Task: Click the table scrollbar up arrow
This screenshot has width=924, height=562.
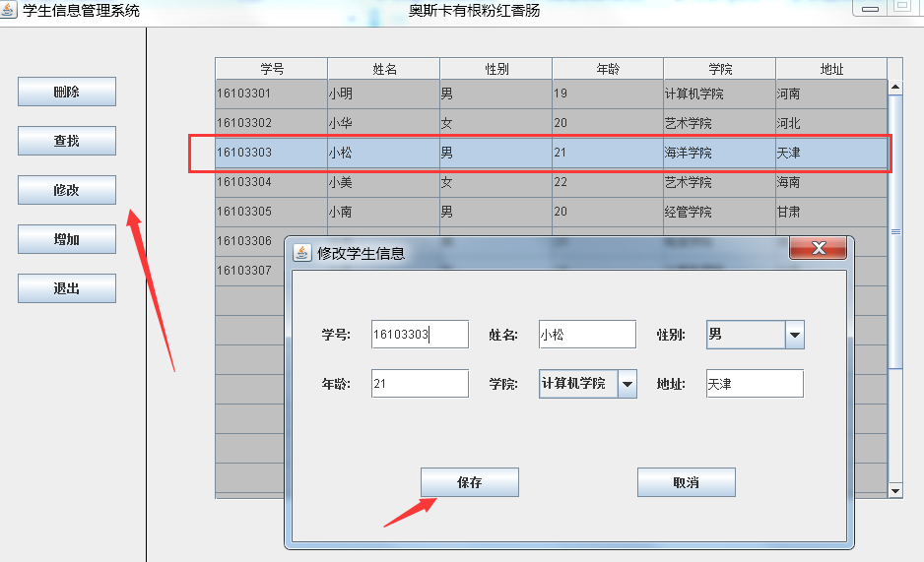Action: coord(895,87)
